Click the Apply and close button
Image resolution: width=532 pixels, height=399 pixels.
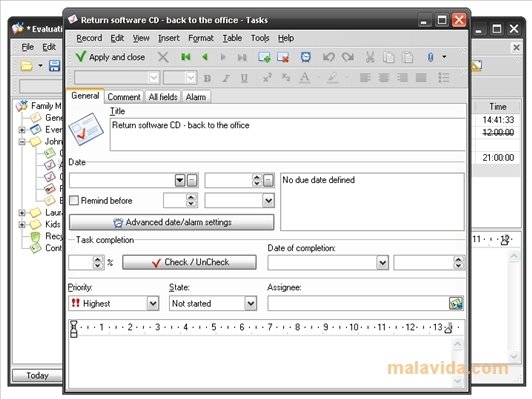(111, 57)
